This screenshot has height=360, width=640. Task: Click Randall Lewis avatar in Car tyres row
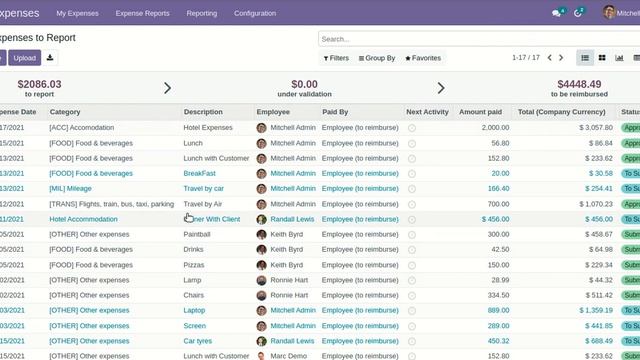[262, 341]
